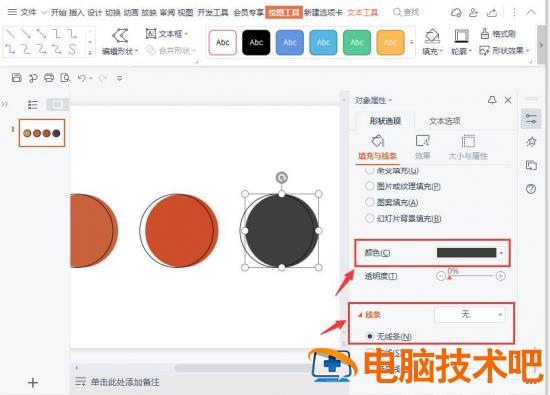Select 图片或纹理填充(P) radio option

click(x=369, y=186)
